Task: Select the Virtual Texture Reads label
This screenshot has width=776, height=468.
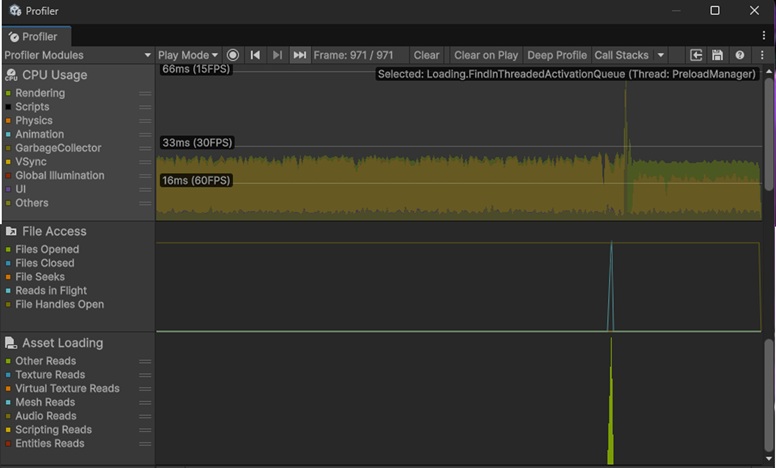Action: click(x=67, y=388)
